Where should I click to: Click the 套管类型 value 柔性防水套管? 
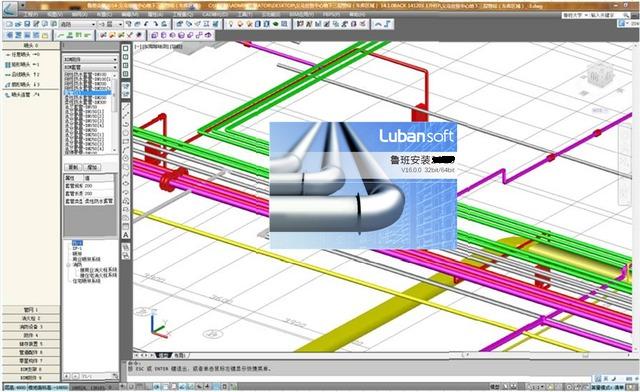click(99, 201)
